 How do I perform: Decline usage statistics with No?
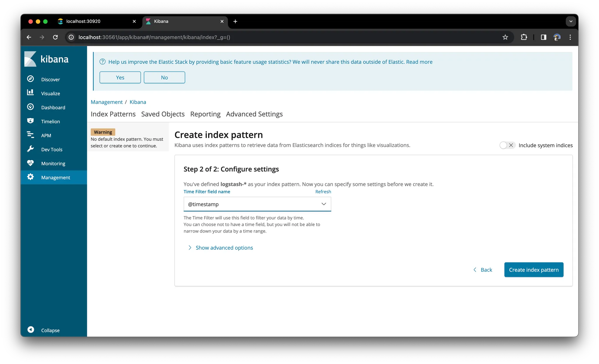[164, 77]
